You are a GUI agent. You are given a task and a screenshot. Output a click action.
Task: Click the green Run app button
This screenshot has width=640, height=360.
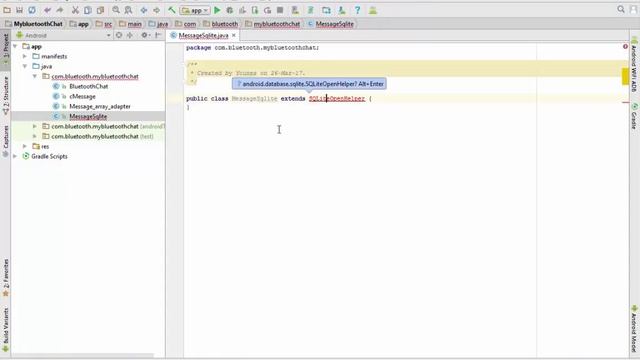[x=217, y=10]
